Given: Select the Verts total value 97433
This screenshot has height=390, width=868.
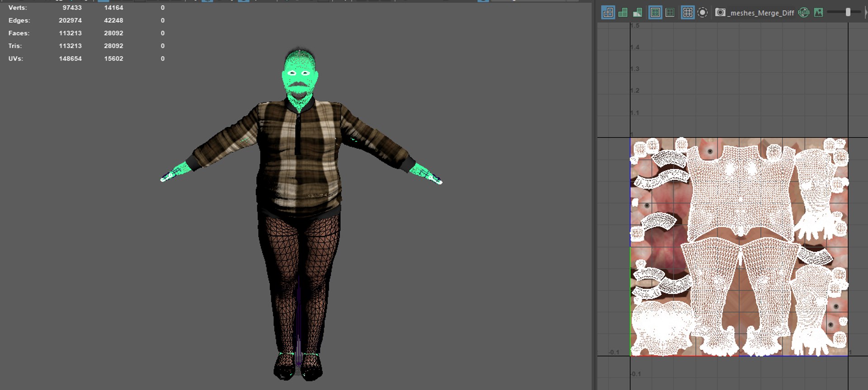Looking at the screenshot, I should [72, 8].
